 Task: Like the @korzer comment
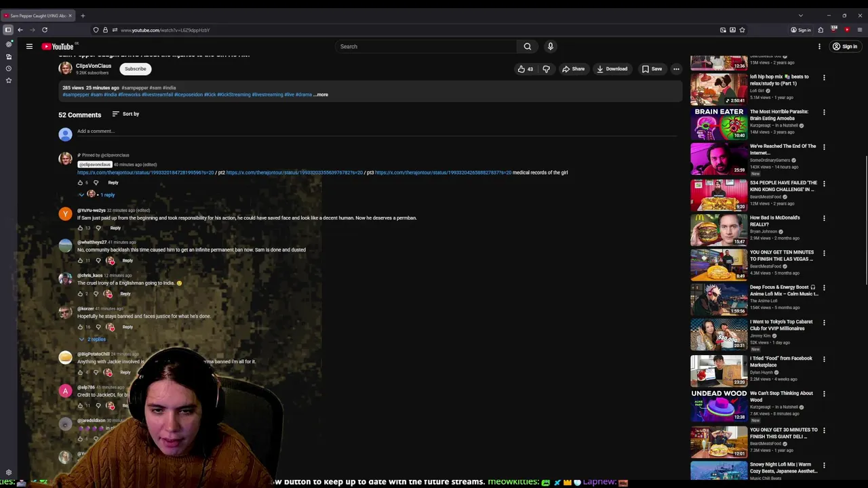tap(80, 327)
